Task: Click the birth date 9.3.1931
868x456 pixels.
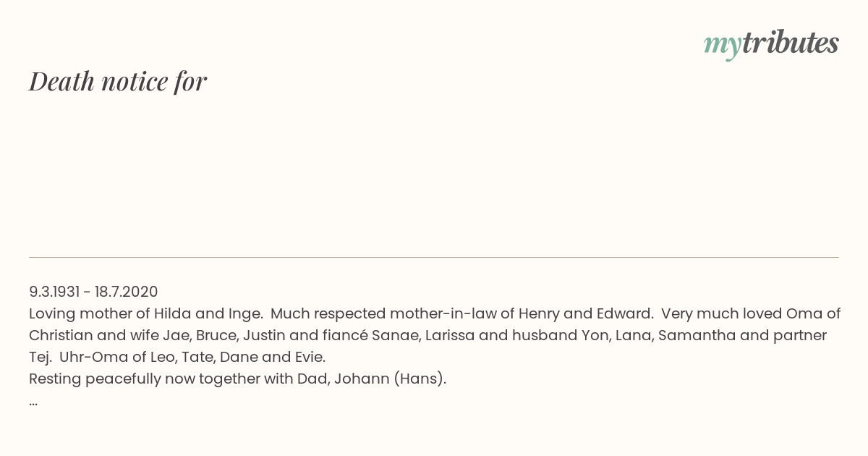Action: (54, 292)
